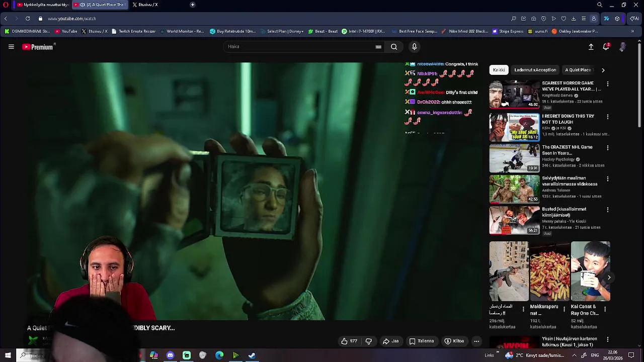Image resolution: width=644 pixels, height=362 pixels.
Task: Open YouTube notifications bell
Action: (606, 47)
